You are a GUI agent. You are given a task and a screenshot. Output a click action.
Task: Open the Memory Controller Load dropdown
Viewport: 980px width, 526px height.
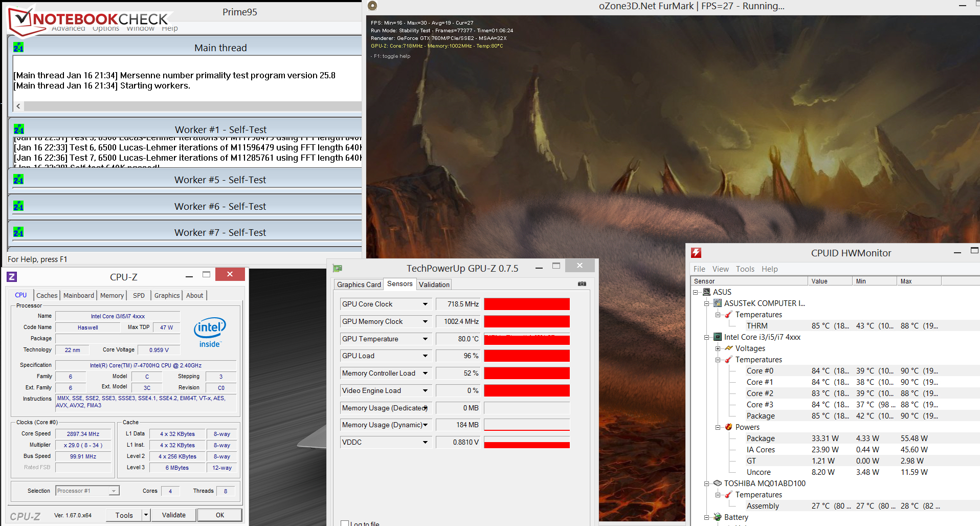(425, 373)
